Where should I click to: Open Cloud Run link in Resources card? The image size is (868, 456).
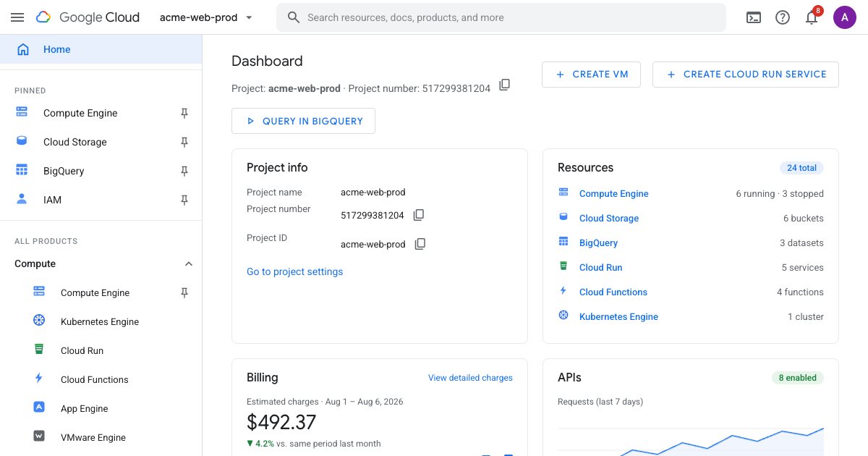(x=601, y=267)
